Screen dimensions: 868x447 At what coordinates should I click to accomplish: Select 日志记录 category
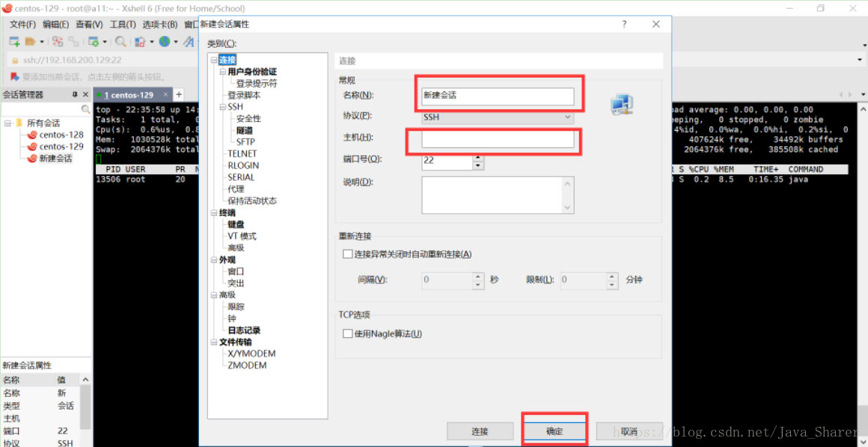(x=244, y=330)
